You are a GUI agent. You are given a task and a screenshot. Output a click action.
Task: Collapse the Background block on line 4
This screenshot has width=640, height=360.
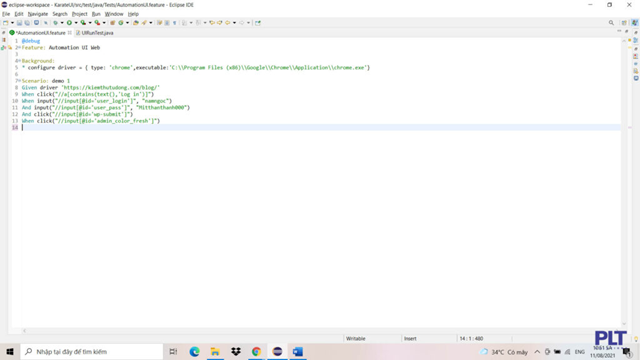click(19, 61)
